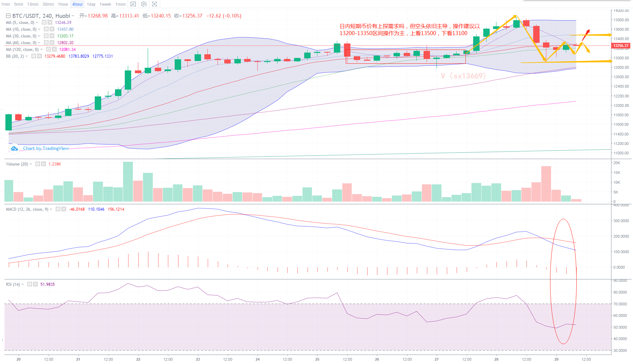The width and height of the screenshot is (633, 364).
Task: Remove the MACD indicator with X icon
Action: pos(64,209)
